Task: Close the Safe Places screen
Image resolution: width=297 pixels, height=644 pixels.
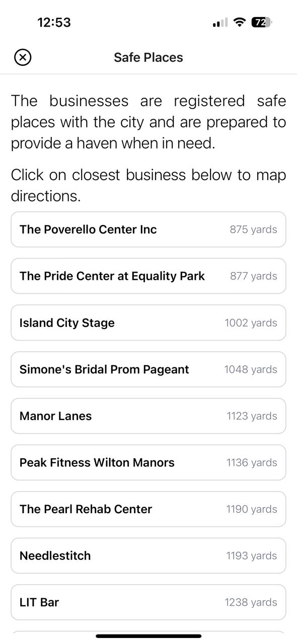Action: [x=23, y=57]
